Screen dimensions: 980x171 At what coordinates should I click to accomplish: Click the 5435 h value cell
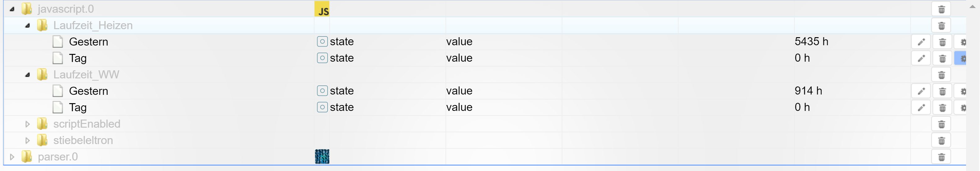coord(811,42)
